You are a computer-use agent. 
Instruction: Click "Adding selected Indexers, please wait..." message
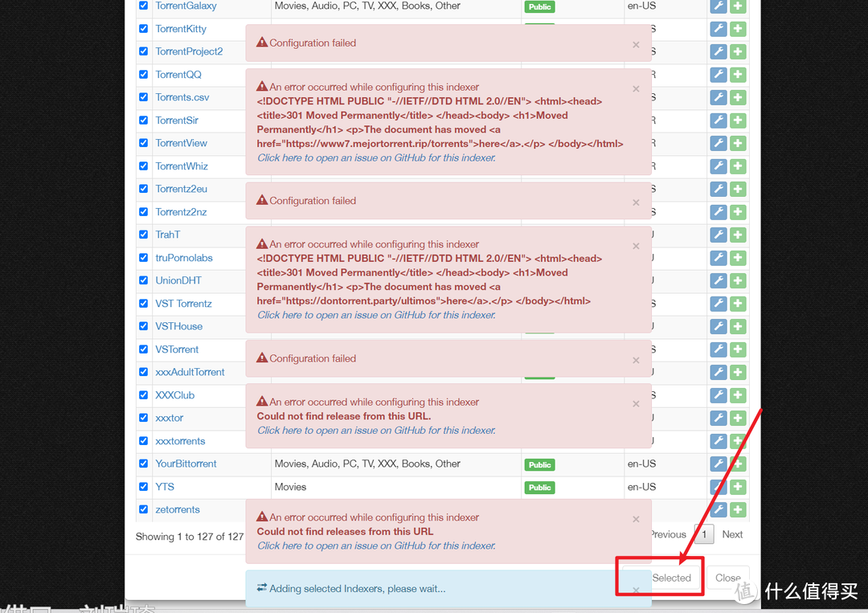click(358, 589)
